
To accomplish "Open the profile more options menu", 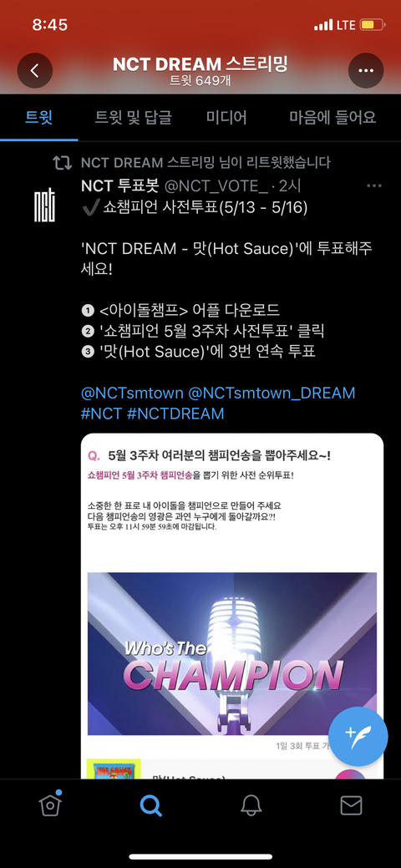I will 366,70.
